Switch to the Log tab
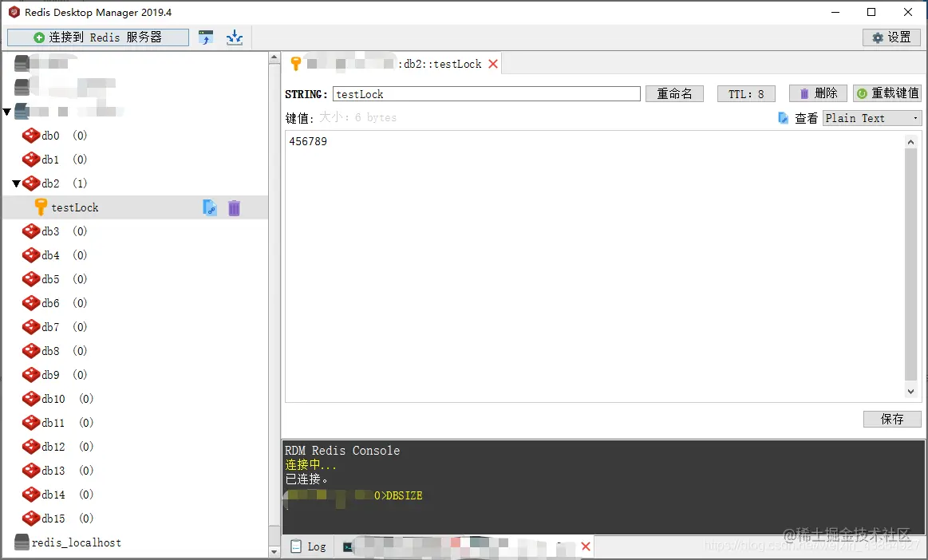This screenshot has width=928, height=560. click(x=309, y=546)
